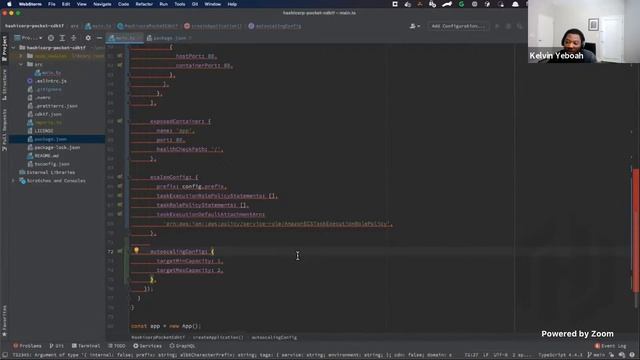Open the Git menu
The width and height of the screenshot is (640, 360).
tap(195, 4)
